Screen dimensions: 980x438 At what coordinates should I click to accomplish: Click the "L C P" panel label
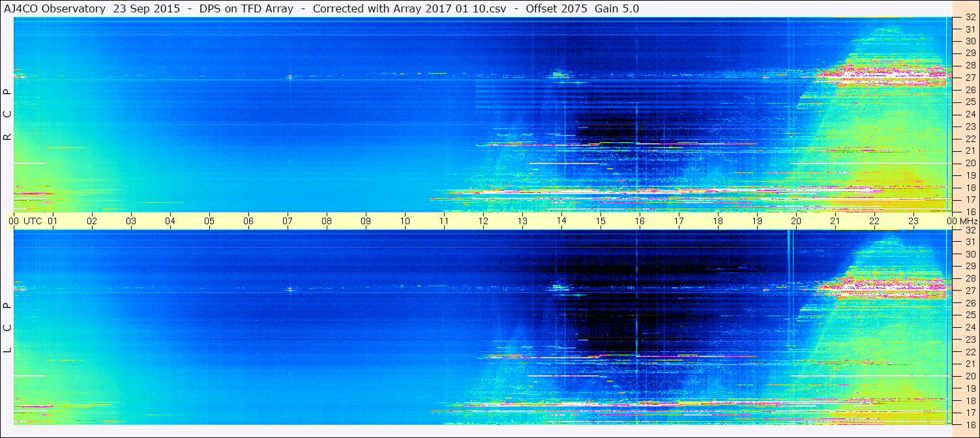click(x=8, y=328)
